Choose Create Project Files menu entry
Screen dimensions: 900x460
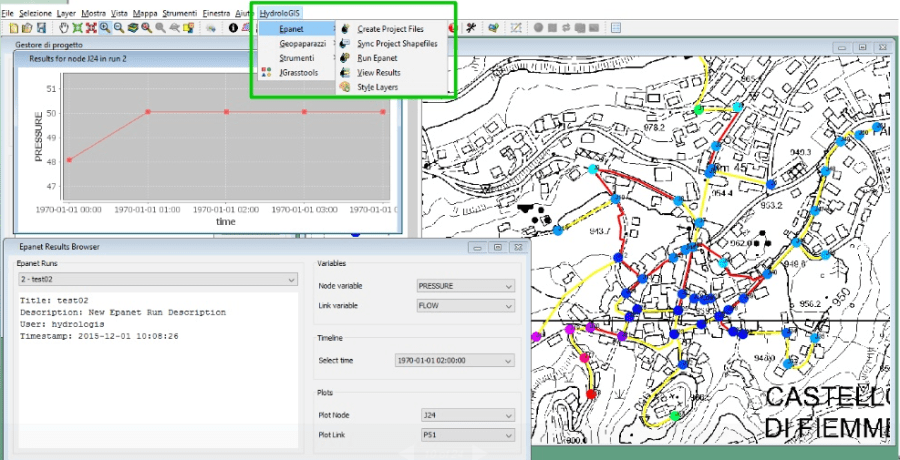pos(390,29)
